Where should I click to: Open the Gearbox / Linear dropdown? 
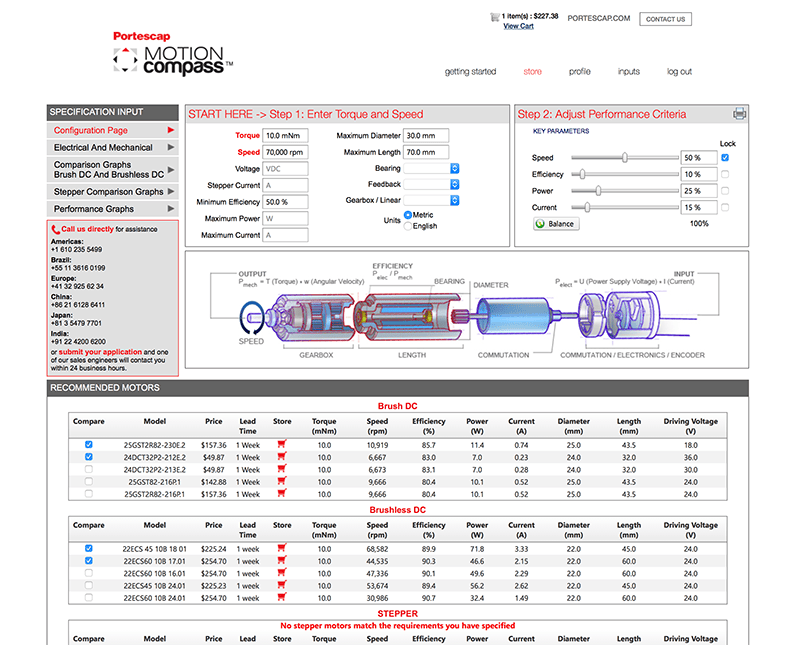(x=432, y=200)
